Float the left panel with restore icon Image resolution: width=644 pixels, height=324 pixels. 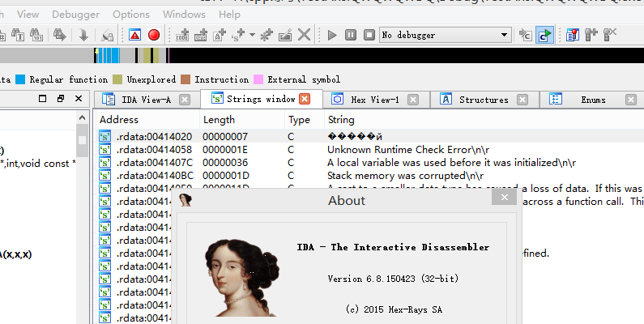[x=61, y=99]
